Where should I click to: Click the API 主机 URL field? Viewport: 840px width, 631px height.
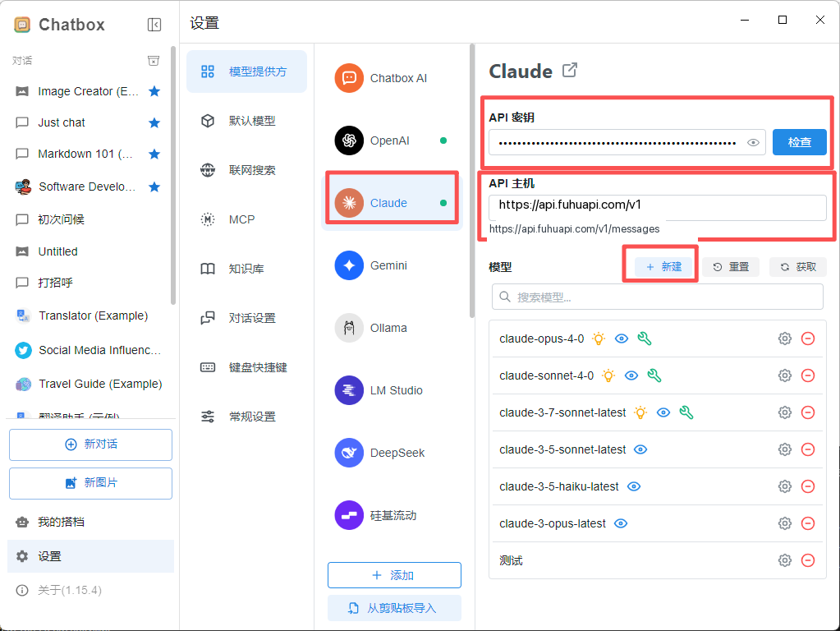(658, 207)
